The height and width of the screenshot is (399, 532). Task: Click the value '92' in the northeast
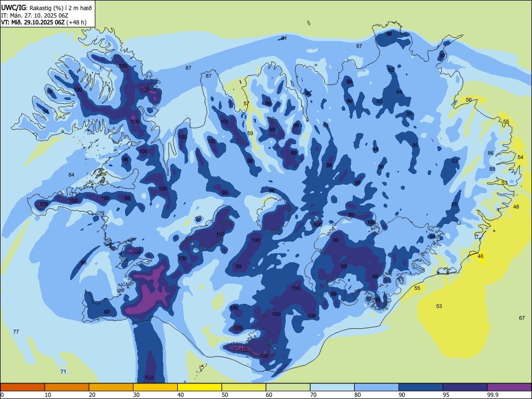point(391,70)
